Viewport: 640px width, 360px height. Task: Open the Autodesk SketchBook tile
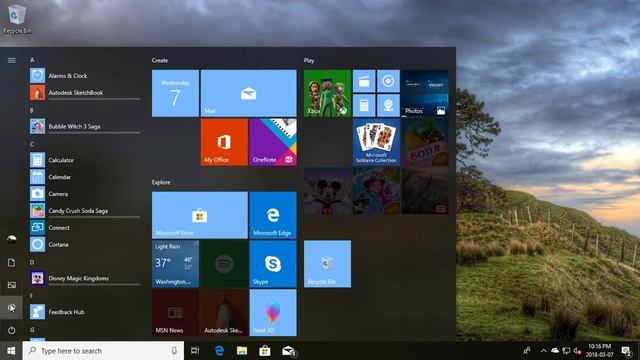point(224,313)
